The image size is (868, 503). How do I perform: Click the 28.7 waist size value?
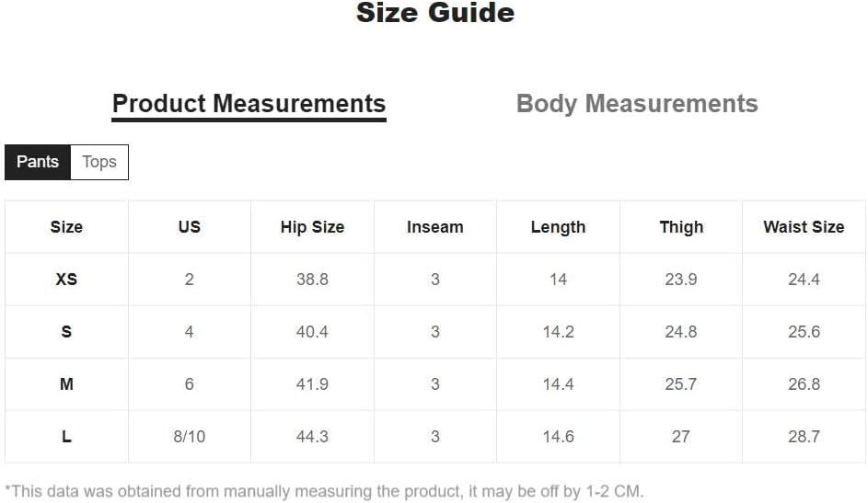tap(804, 437)
